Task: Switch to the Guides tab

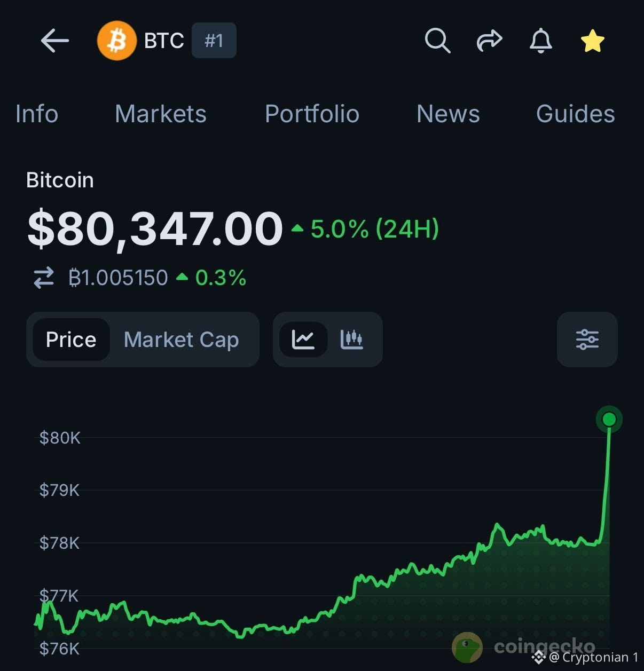Action: [x=576, y=114]
